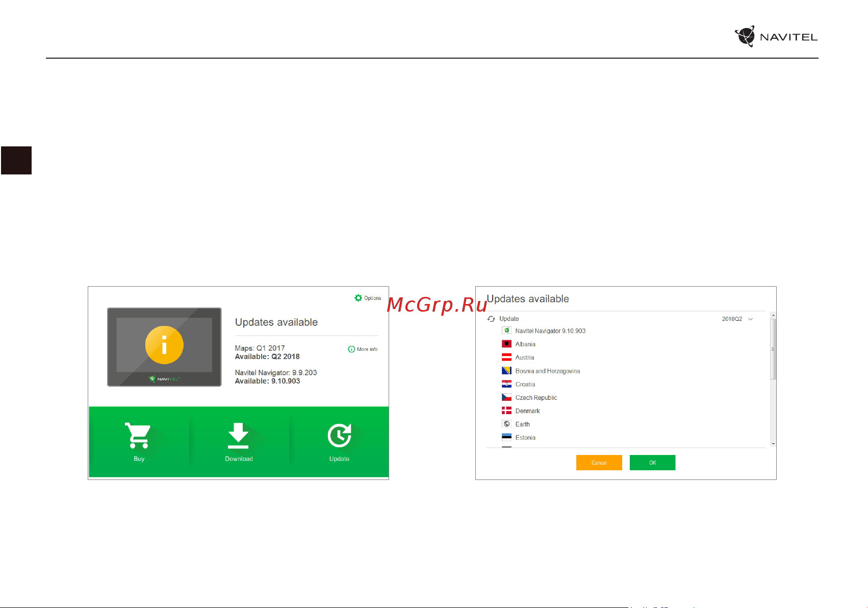868x608 pixels.
Task: Click the Czech Republic flag icon
Action: click(x=506, y=397)
